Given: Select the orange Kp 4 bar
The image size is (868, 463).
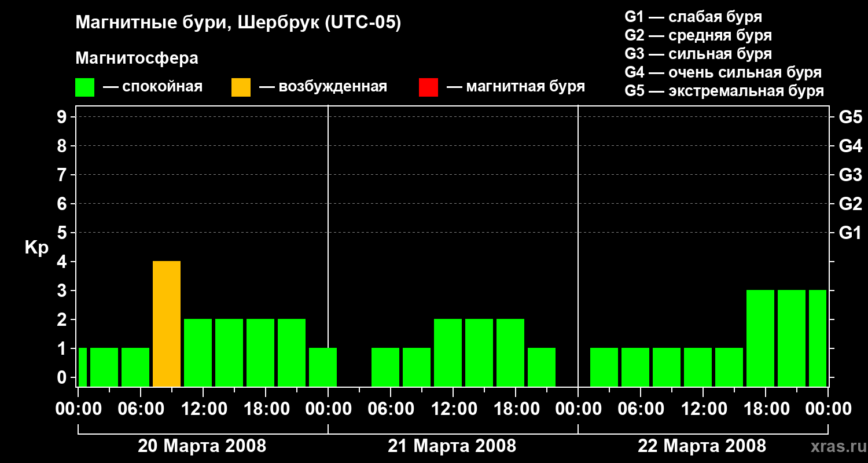Looking at the screenshot, I should (x=167, y=324).
